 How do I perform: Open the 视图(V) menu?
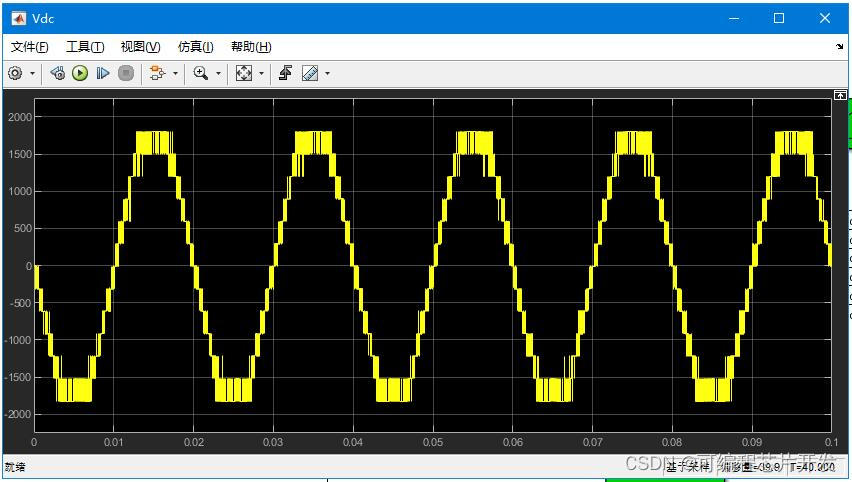140,47
